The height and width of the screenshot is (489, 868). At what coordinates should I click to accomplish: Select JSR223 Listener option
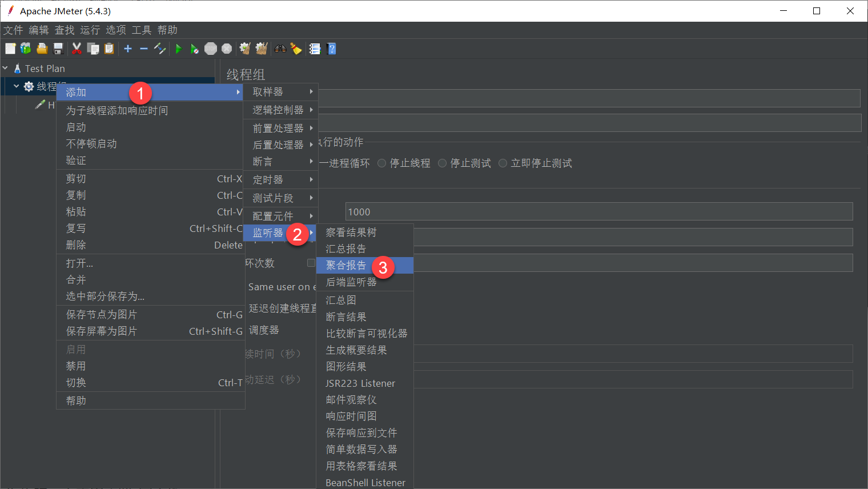click(365, 383)
